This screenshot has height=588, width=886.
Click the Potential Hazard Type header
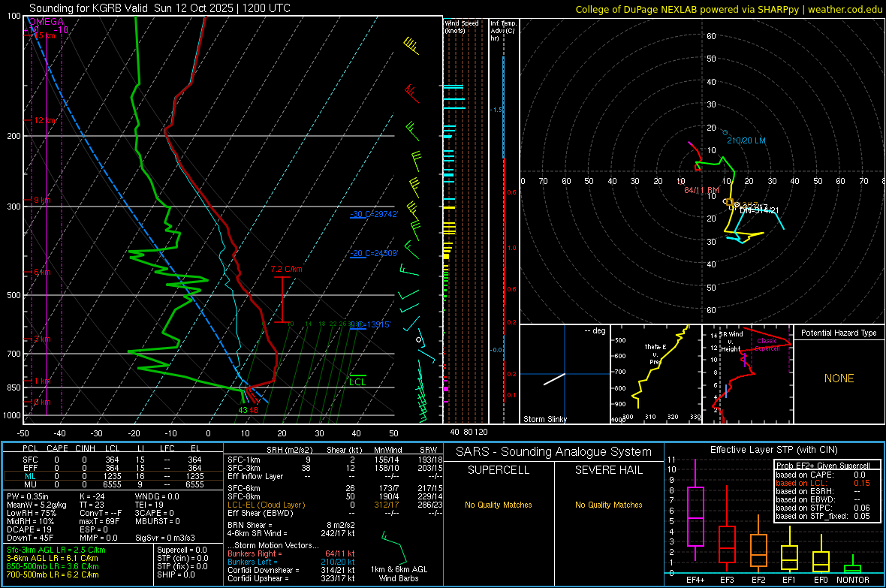(839, 333)
